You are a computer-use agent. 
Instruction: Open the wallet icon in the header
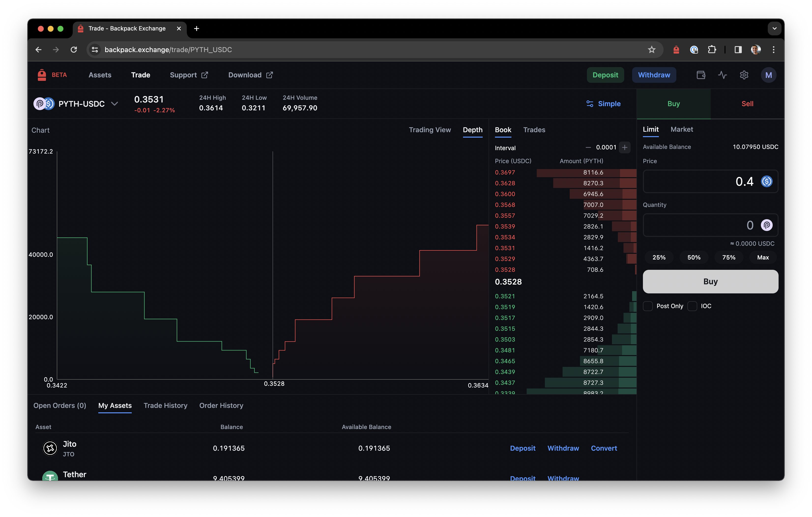tap(701, 75)
